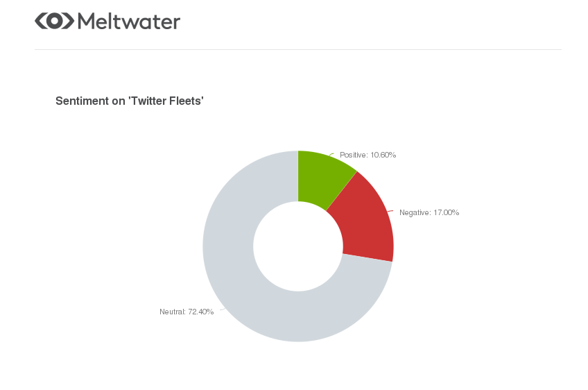Screen dimensions: 588x390
Task: Click the word "Positive" in the chart label
Action: (352, 155)
